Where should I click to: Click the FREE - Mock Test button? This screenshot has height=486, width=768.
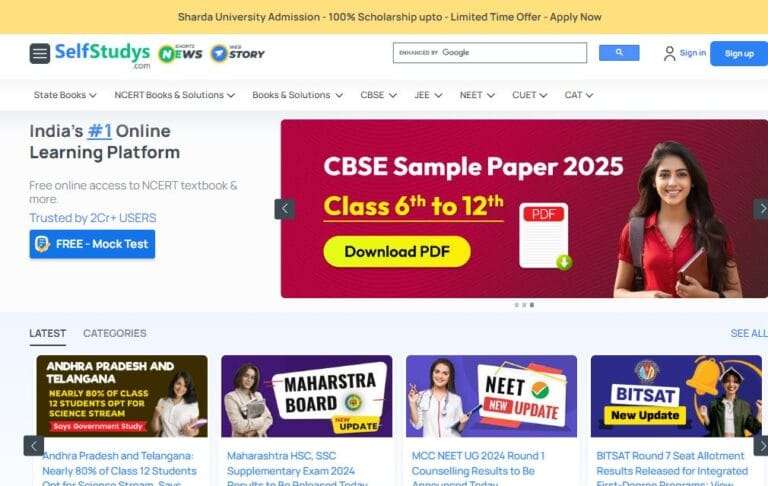[92, 244]
